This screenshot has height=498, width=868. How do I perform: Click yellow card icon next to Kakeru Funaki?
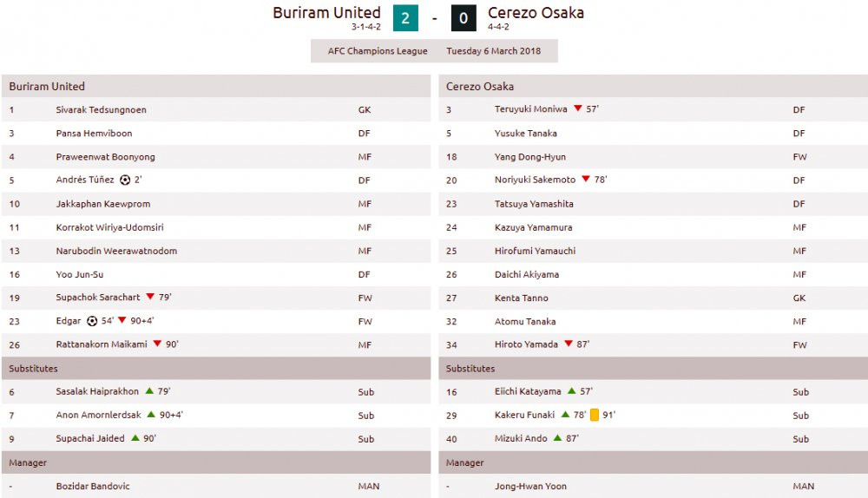(595, 416)
